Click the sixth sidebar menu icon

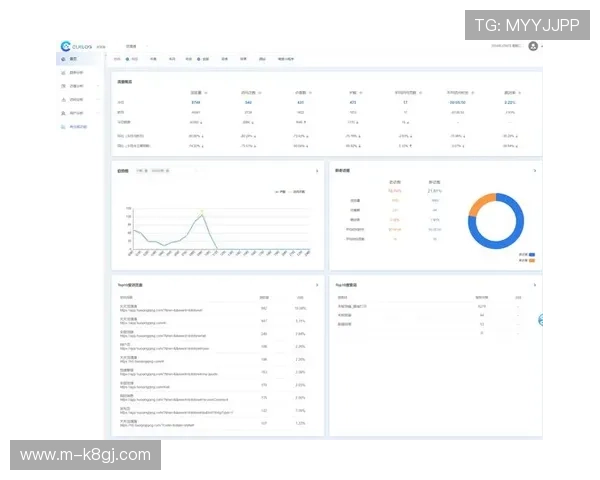pos(62,127)
